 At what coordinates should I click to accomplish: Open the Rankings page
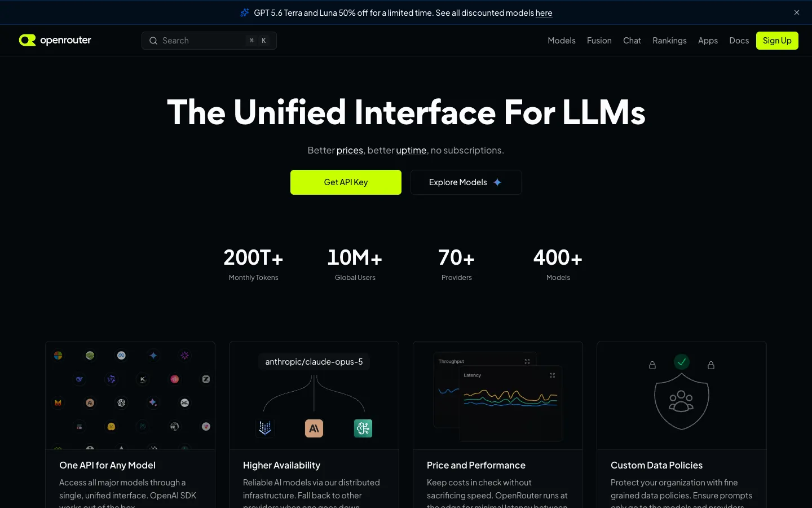tap(669, 41)
